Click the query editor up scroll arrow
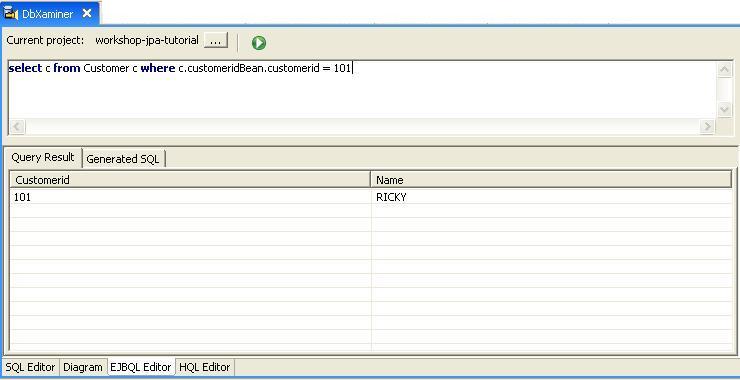The image size is (740, 380). click(724, 70)
